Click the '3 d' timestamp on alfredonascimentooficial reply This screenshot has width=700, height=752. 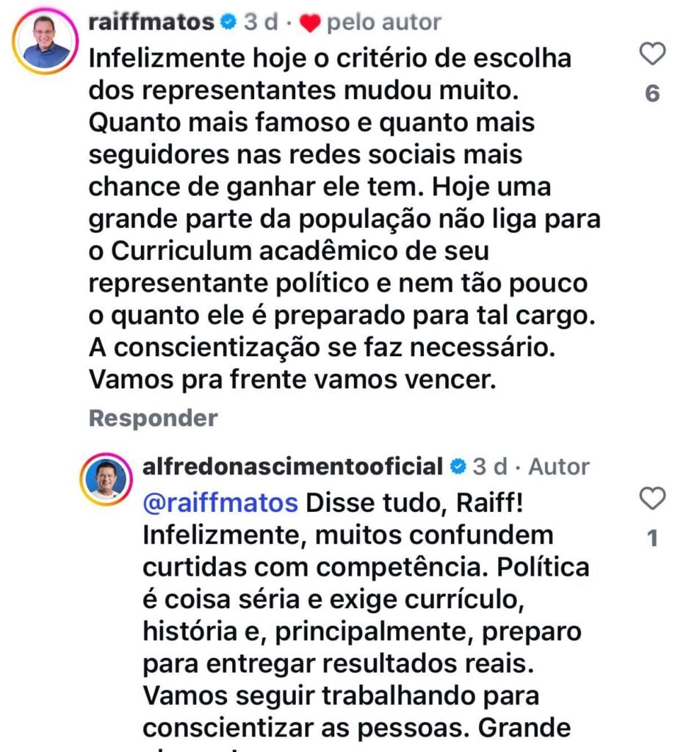coord(490,466)
